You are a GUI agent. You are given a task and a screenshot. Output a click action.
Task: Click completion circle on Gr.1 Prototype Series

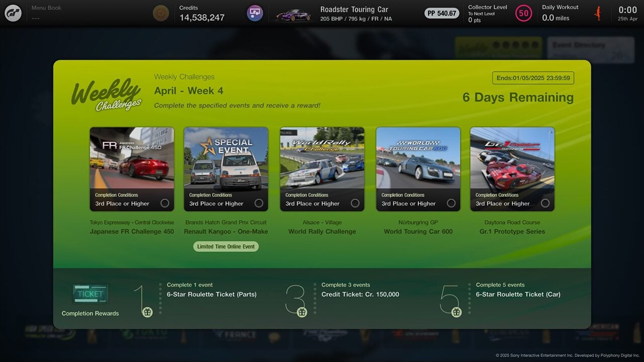(x=545, y=203)
